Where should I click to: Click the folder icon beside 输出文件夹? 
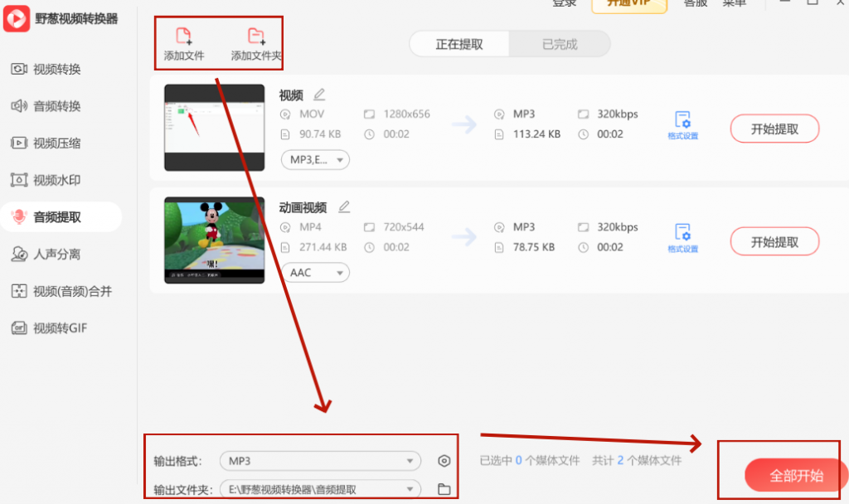point(444,489)
